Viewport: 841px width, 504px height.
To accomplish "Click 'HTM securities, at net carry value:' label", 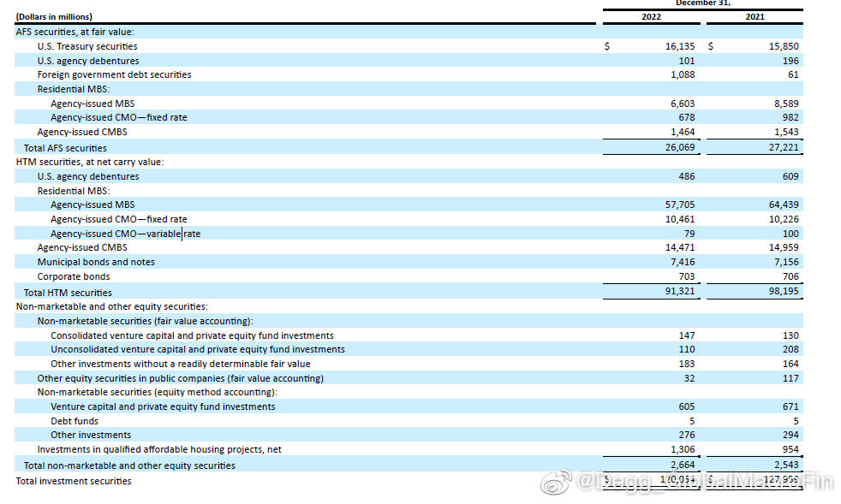I will 90,162.
